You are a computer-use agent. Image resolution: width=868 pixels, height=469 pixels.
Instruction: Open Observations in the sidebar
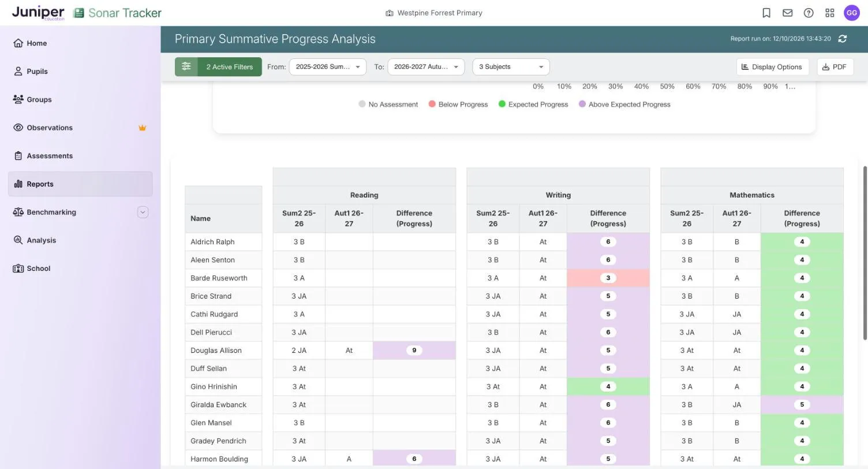pos(80,128)
